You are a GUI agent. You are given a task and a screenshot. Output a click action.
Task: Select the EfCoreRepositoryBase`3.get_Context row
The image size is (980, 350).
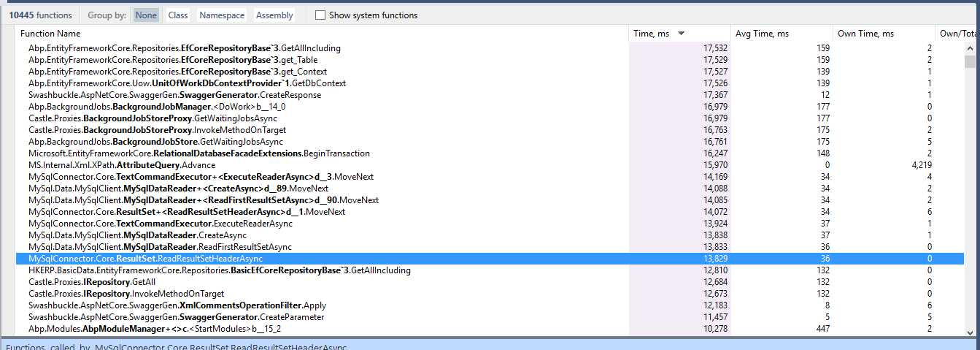(x=490, y=72)
